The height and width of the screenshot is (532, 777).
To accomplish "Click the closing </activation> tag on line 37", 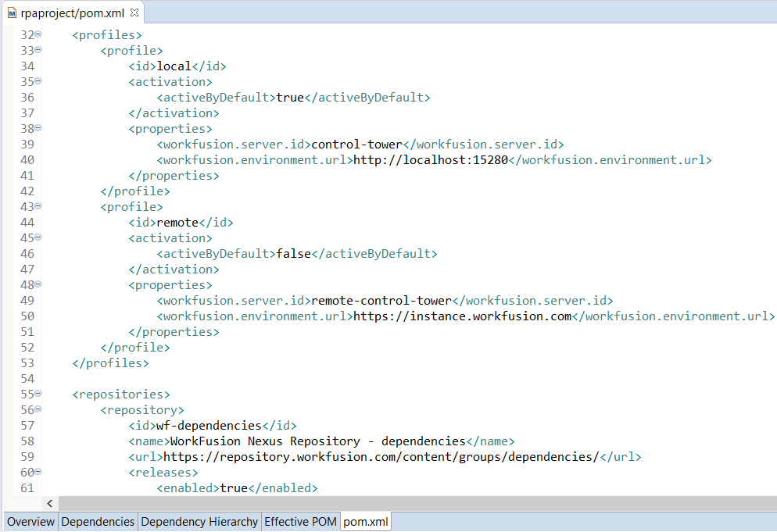I will (174, 113).
